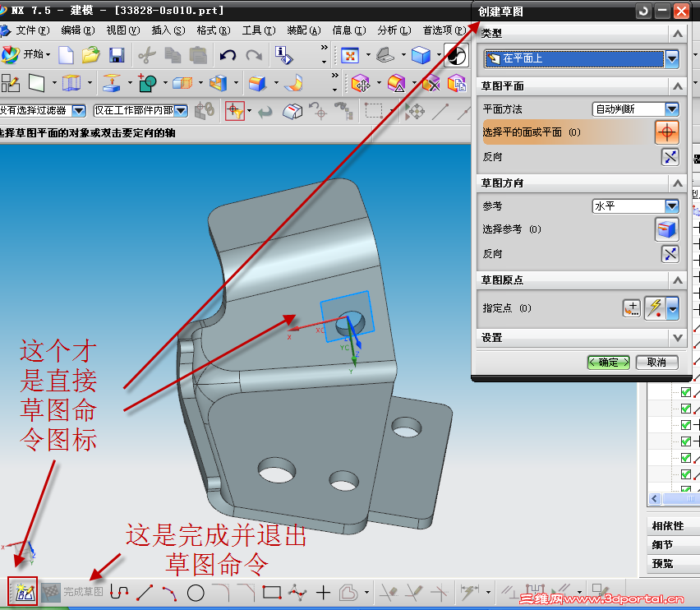Open the 格式 menu
The height and width of the screenshot is (610, 700).
(x=214, y=30)
